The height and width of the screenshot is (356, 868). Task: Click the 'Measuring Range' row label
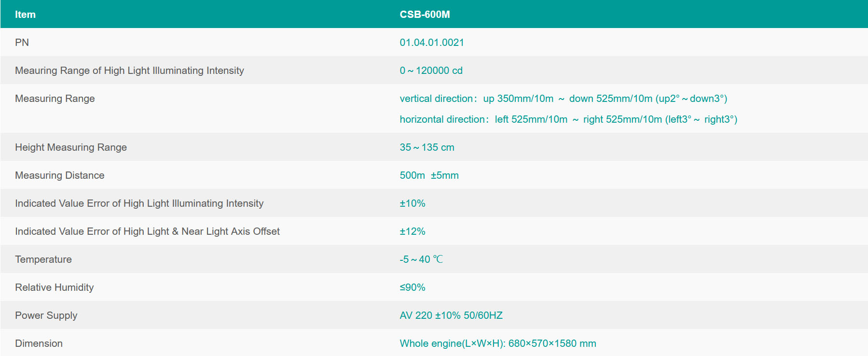(55, 99)
